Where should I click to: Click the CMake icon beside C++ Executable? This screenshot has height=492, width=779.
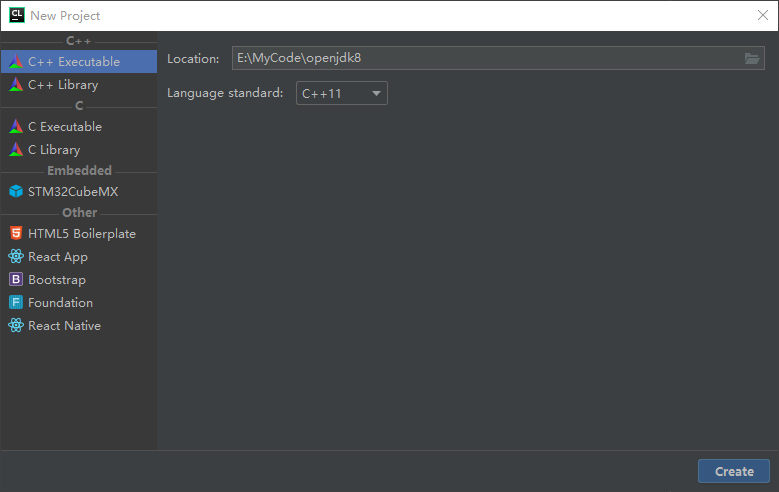(16, 62)
